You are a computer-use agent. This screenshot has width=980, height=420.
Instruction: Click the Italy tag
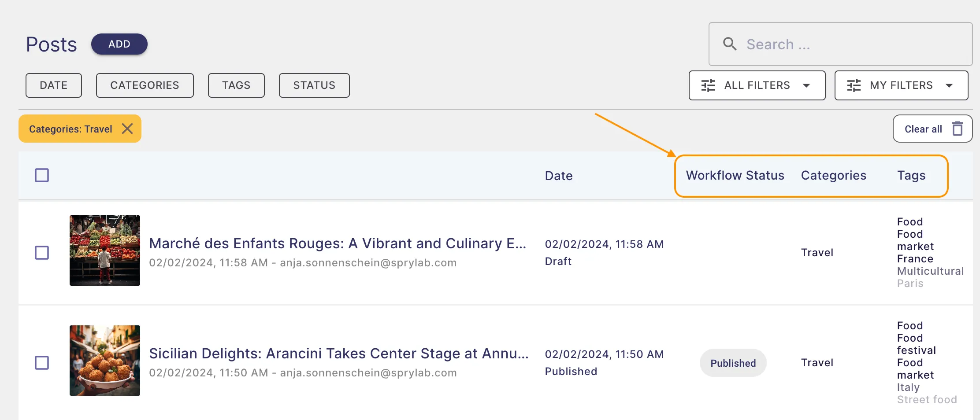click(x=908, y=387)
